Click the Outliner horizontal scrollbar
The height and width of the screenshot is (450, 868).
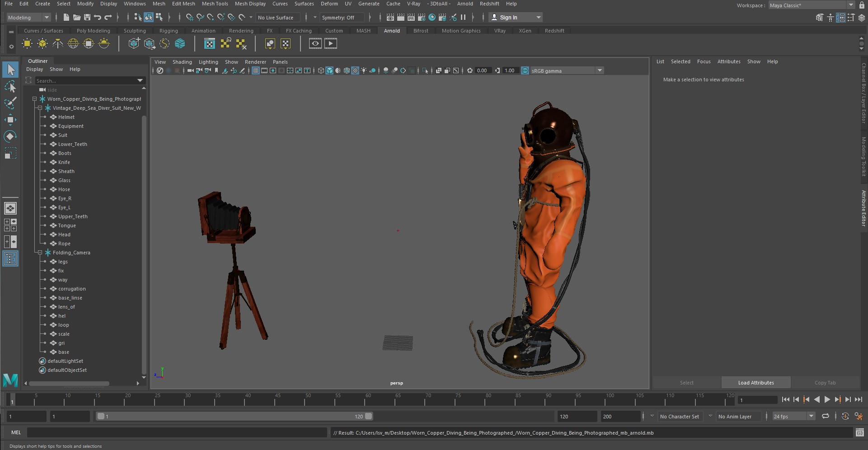pos(69,384)
